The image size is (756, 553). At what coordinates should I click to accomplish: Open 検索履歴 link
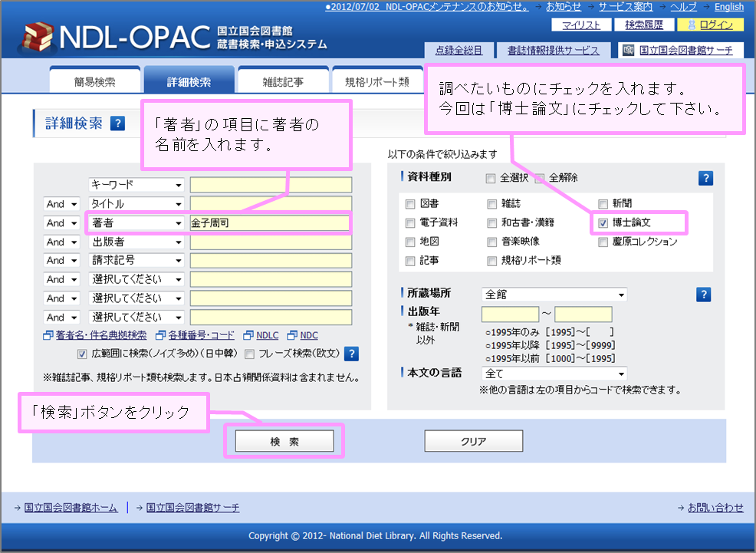click(x=644, y=25)
